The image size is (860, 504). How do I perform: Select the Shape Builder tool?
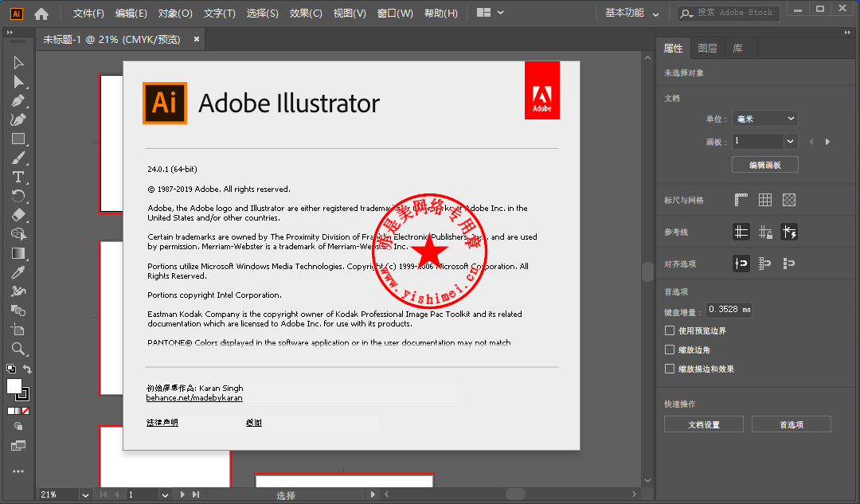(x=18, y=234)
